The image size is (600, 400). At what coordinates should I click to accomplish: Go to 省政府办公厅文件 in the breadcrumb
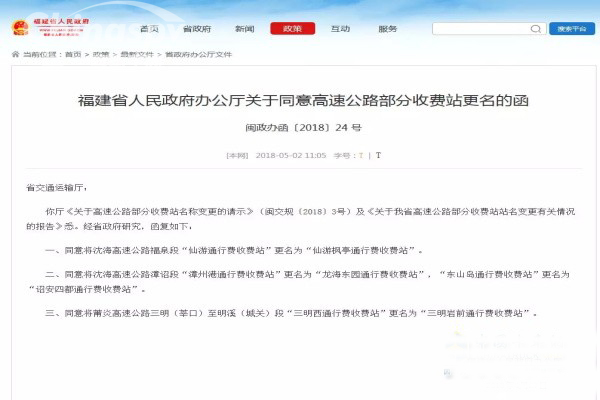[199, 54]
